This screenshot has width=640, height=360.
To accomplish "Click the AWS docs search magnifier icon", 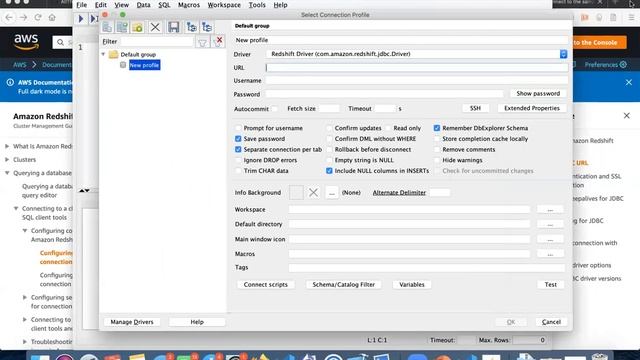I will [x=60, y=42].
